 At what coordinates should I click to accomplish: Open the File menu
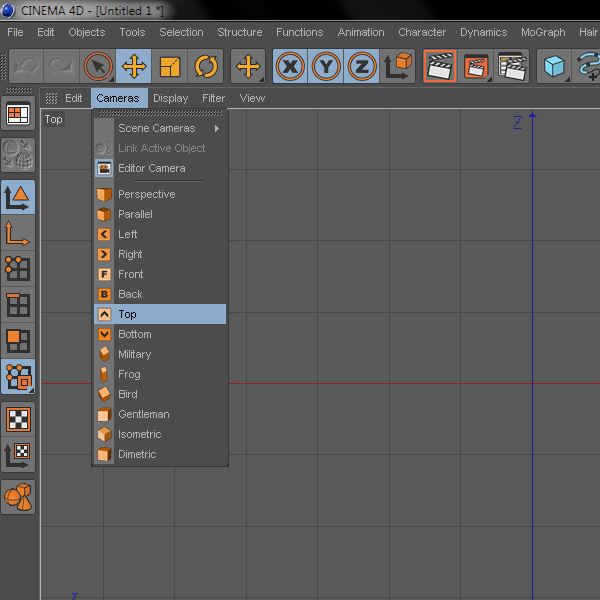click(x=15, y=32)
